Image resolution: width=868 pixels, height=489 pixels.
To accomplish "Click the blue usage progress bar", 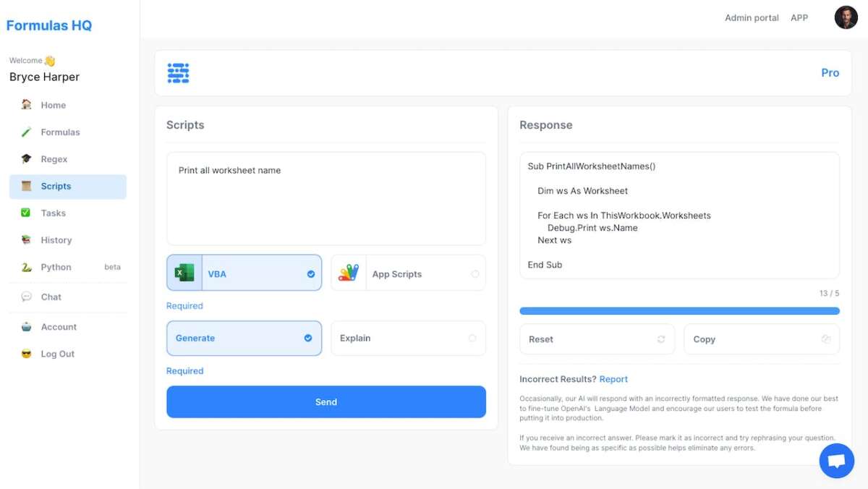I will (x=679, y=310).
